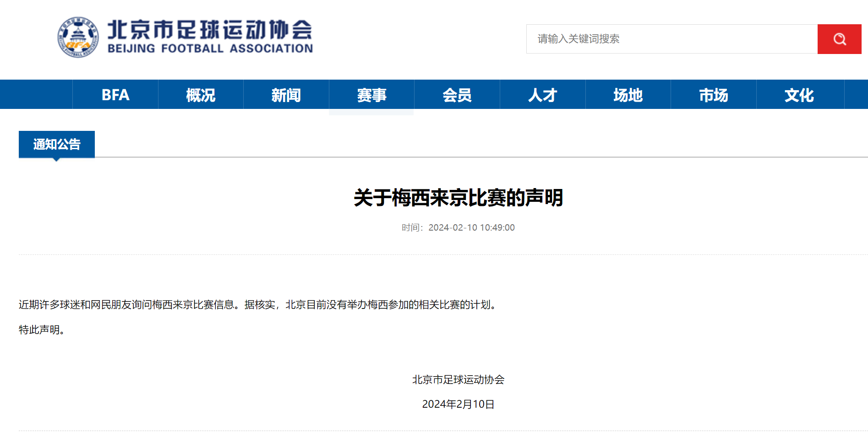Click the article title 关于梅西来京比赛的声明
Screen dimensions: 868x437
(458, 198)
